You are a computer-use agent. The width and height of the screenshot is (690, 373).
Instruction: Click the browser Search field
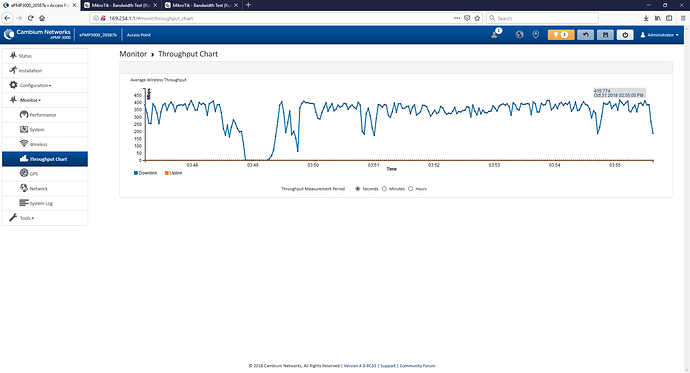[x=542, y=18]
